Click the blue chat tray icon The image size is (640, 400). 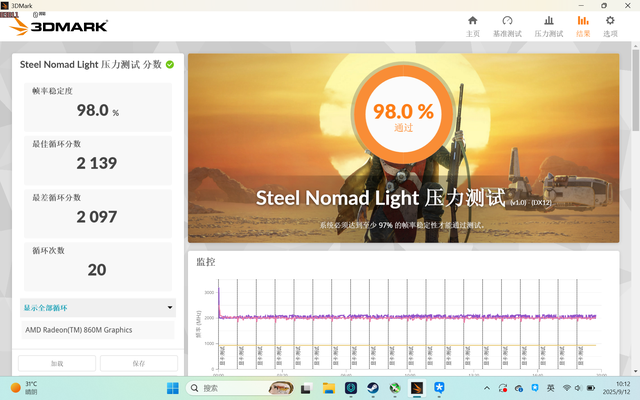[535, 388]
